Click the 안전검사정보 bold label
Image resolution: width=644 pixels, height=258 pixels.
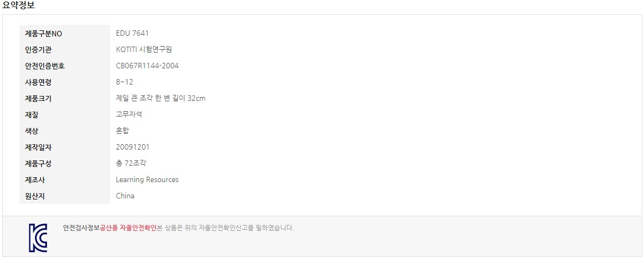click(x=81, y=228)
